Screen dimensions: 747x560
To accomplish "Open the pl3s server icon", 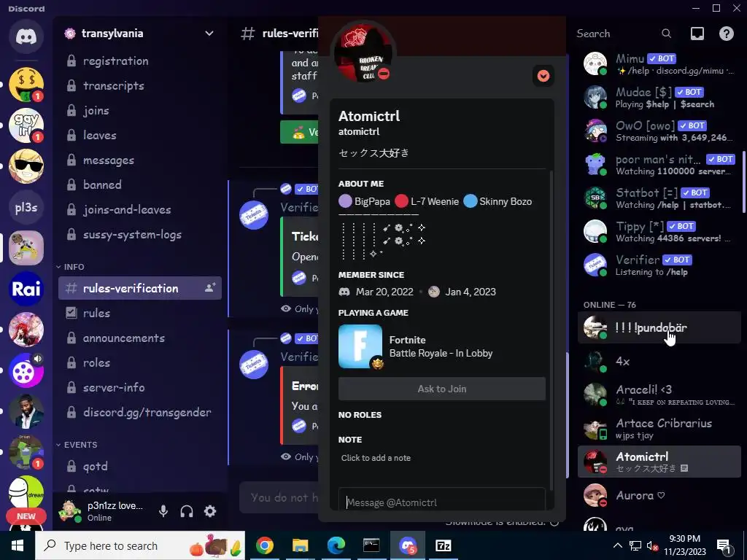I will [x=26, y=207].
